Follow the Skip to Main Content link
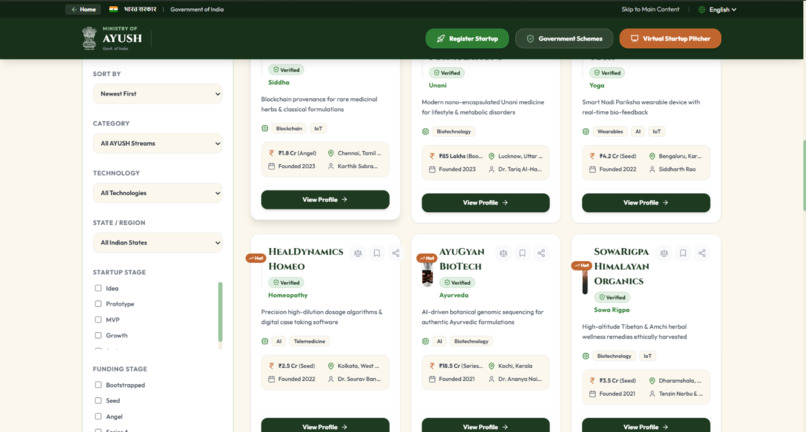Screen dimensions: 806x432 pyautogui.click(x=650, y=9)
